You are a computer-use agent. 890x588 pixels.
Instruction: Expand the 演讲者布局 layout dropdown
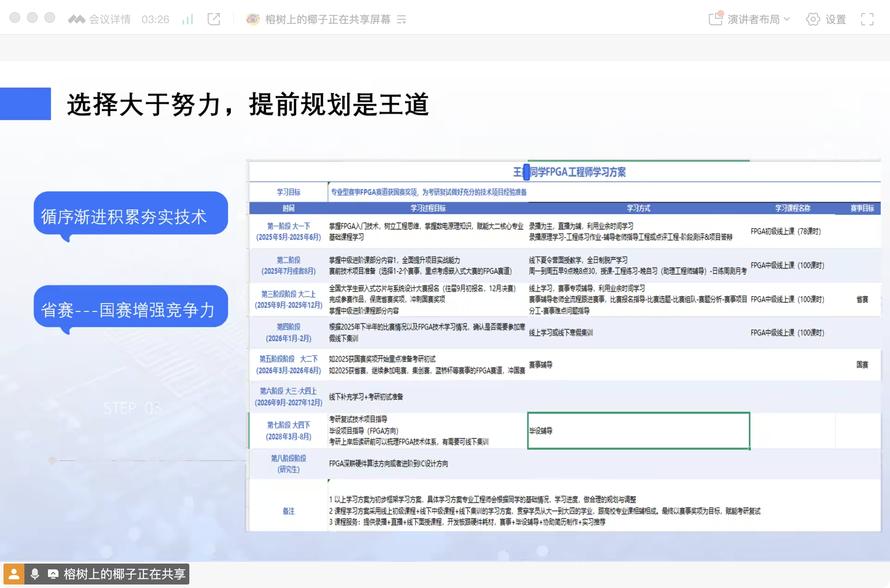788,19
